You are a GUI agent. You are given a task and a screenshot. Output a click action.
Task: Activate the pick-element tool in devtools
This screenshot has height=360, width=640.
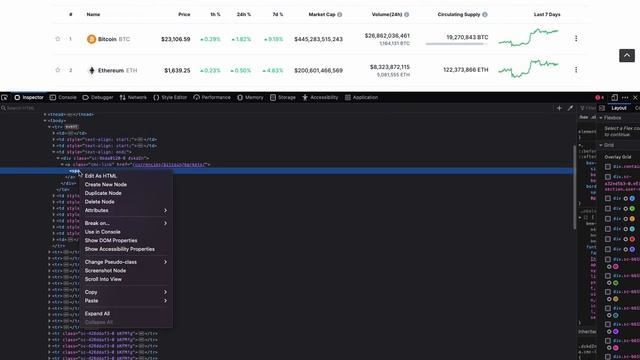[x=4, y=98]
